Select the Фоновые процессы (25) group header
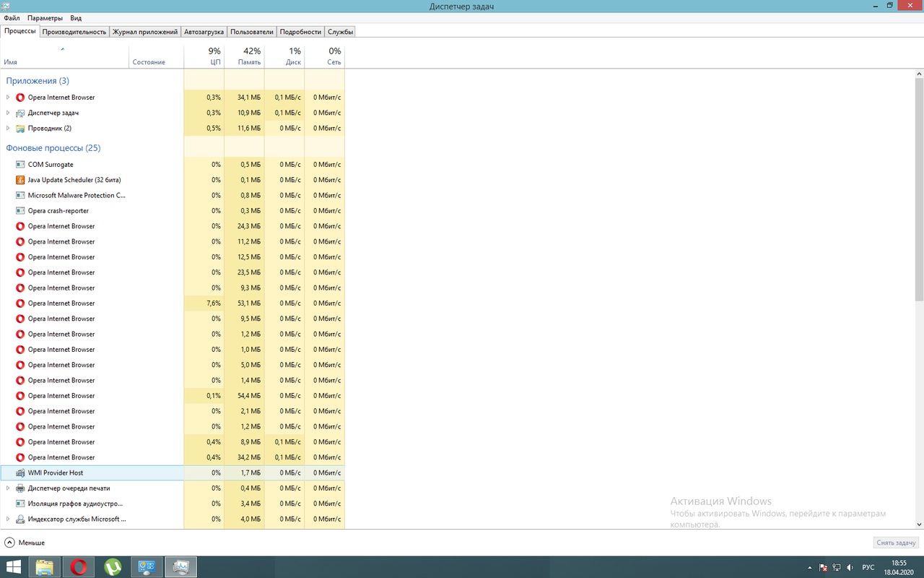 pos(53,148)
